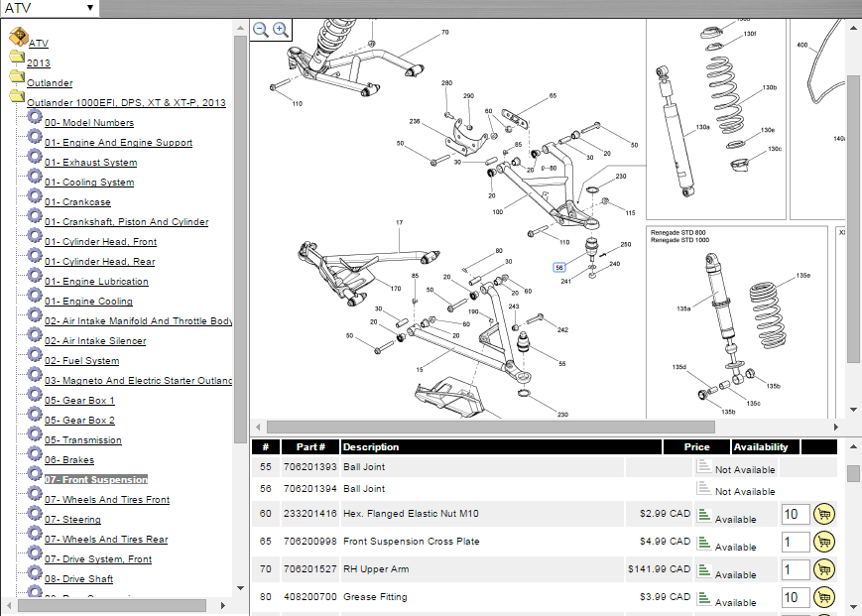Viewport: 862px width, 616px height.
Task: Click the Price column header
Action: click(x=696, y=446)
